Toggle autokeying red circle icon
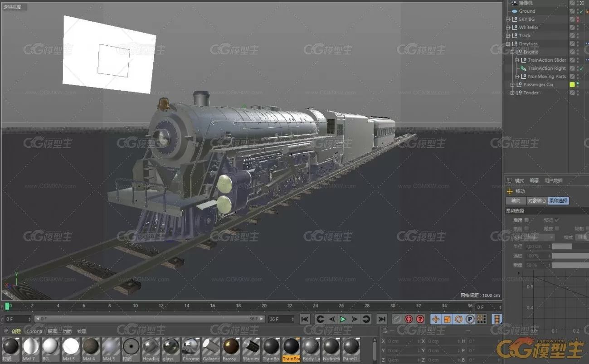This screenshot has width=589, height=364. pyautogui.click(x=409, y=319)
